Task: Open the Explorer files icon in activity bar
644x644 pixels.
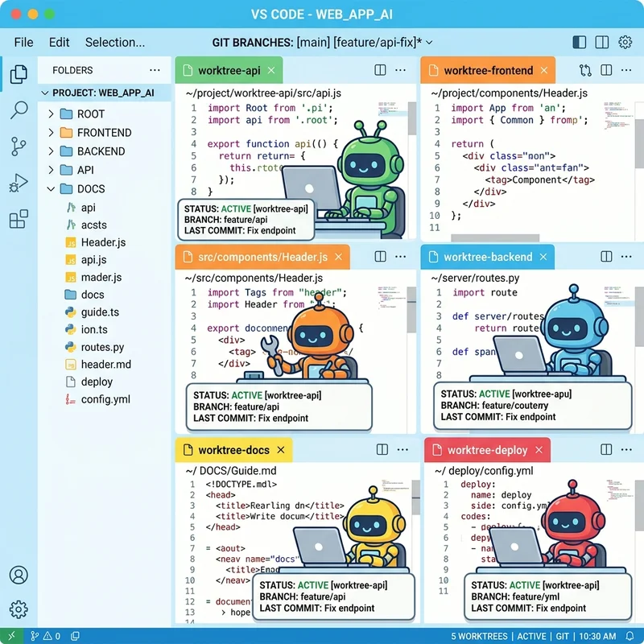Action: coord(19,74)
